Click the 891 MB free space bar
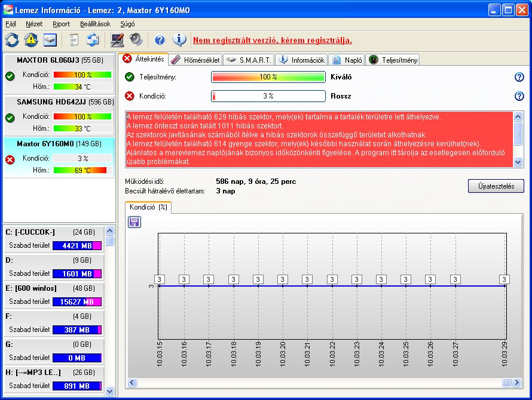This screenshot has height=400, width=532. point(77,386)
